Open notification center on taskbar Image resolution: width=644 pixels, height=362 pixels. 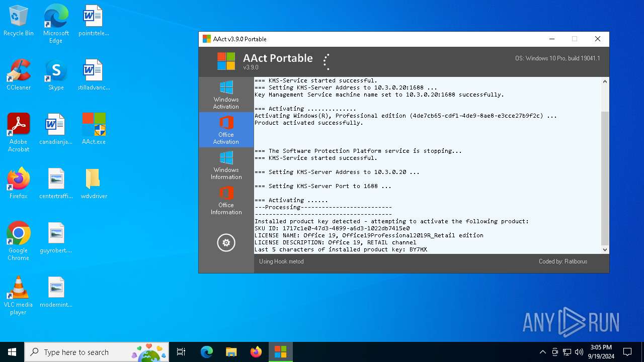click(627, 352)
